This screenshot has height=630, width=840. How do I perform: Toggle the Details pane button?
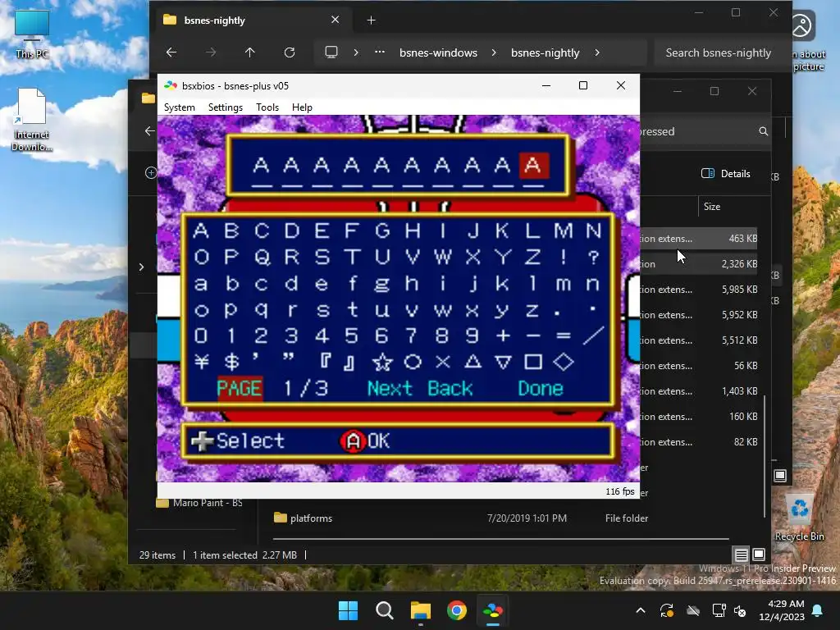click(x=725, y=174)
